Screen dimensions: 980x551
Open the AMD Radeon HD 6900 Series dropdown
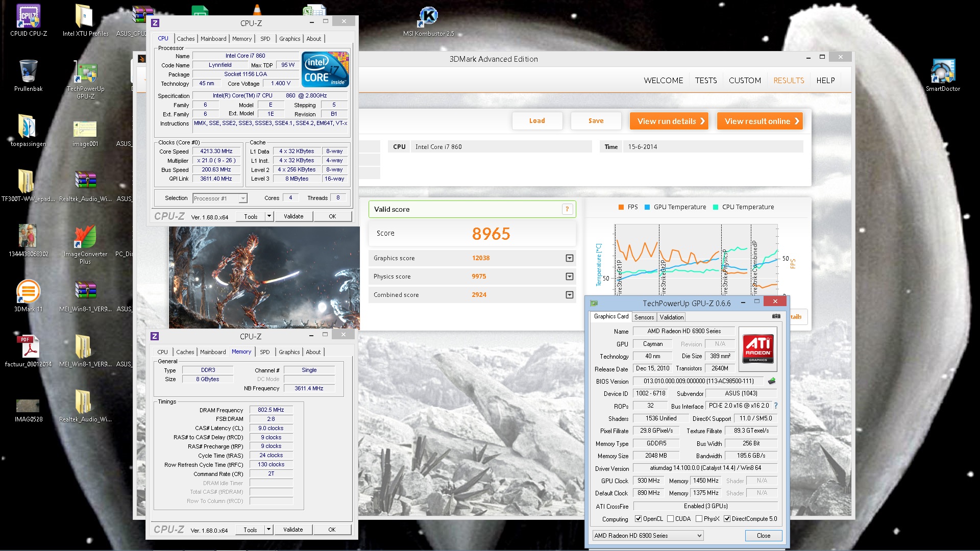pos(648,535)
